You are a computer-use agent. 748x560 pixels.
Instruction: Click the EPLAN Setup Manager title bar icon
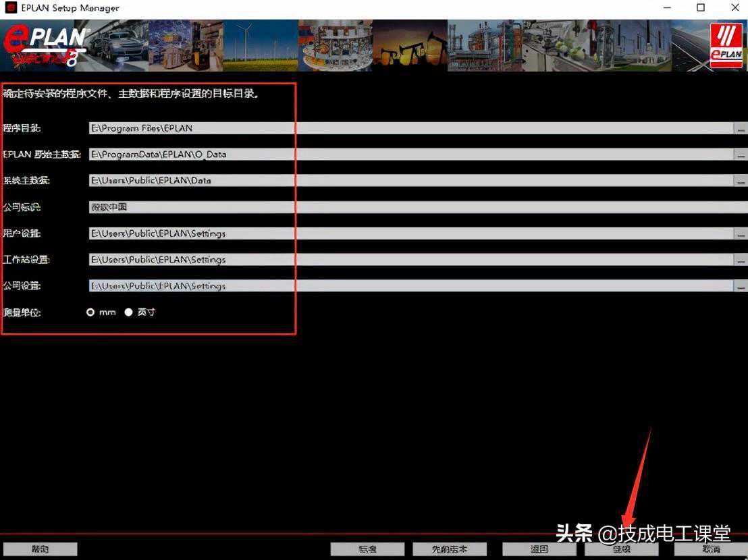pos(11,8)
